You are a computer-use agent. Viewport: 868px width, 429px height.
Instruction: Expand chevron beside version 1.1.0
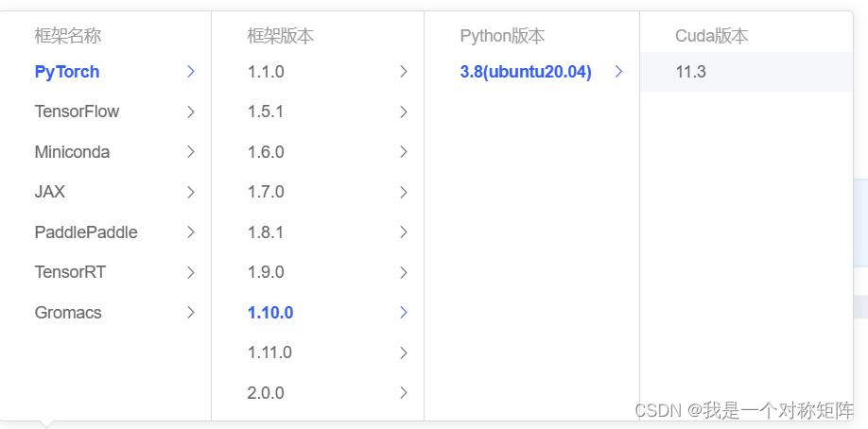tap(404, 72)
